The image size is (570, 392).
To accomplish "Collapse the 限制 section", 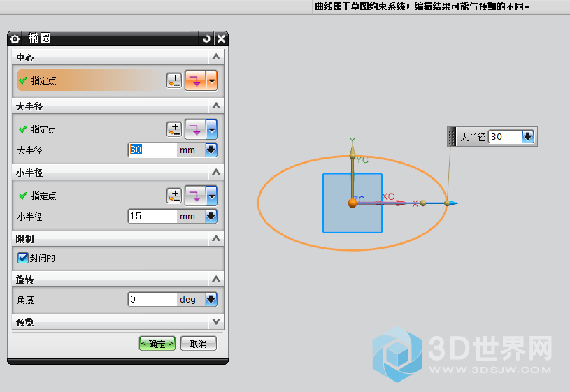I will (216, 239).
